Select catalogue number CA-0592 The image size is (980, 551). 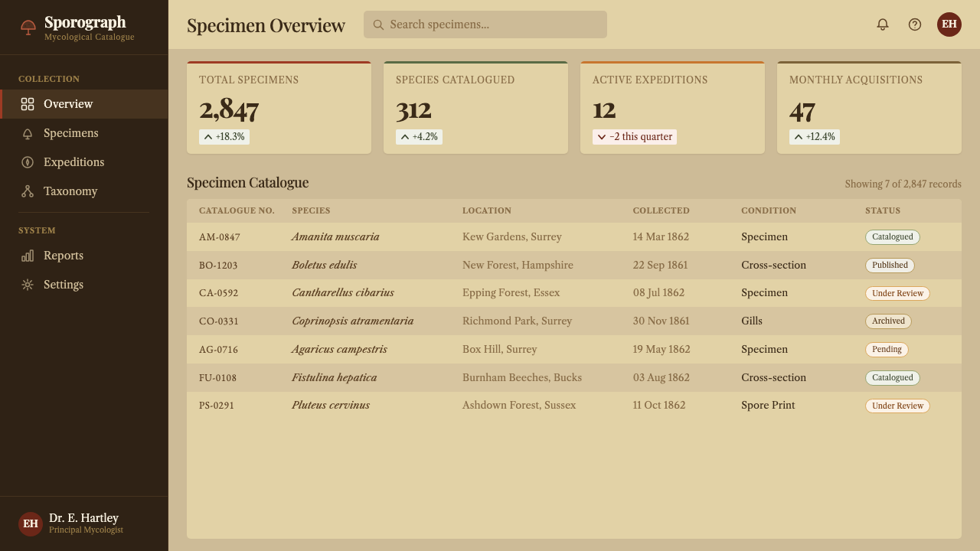(x=219, y=293)
